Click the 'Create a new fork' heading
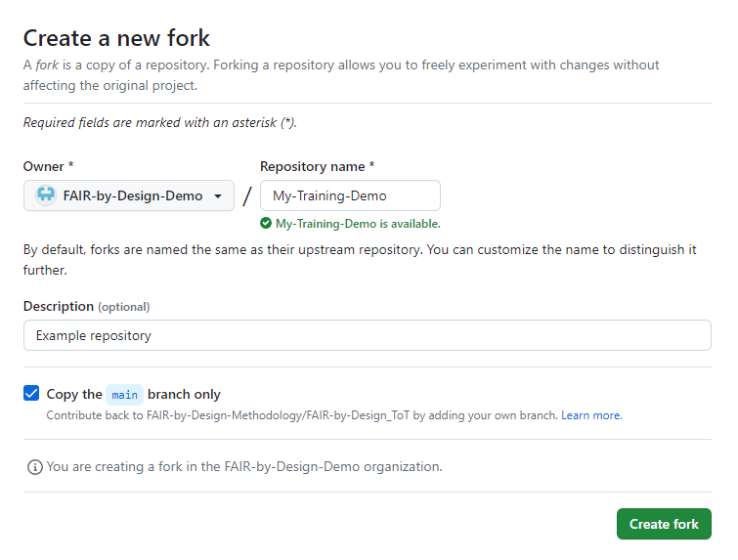The height and width of the screenshot is (560, 738). [116, 38]
